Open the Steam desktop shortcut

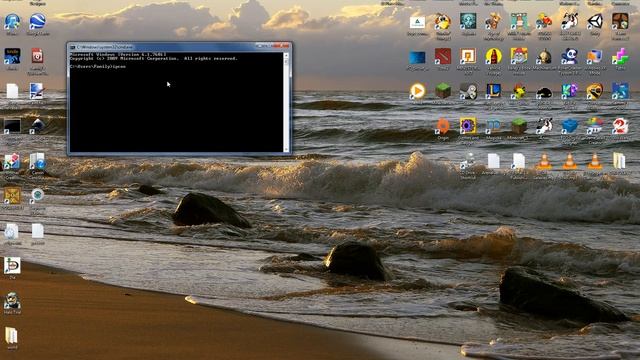(x=468, y=91)
